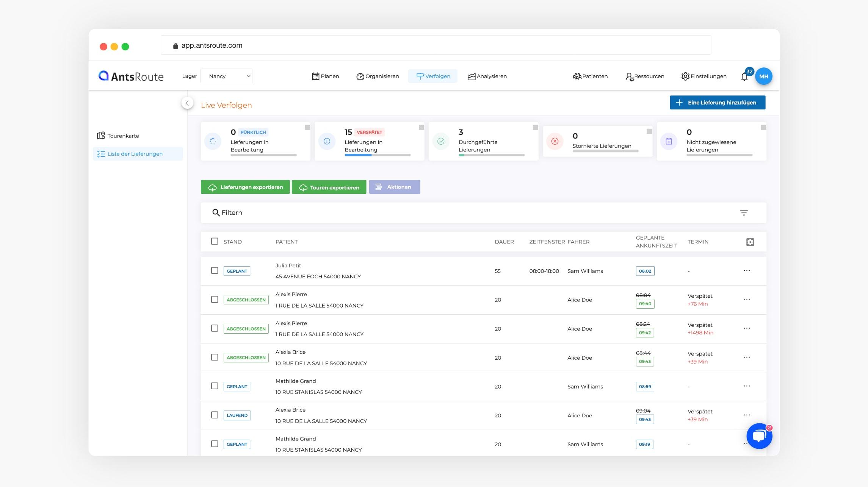Viewport: 868px width, 487px height.
Task: Open row options for ABGESCHLOSSEN Alexia Brice
Action: [747, 357]
